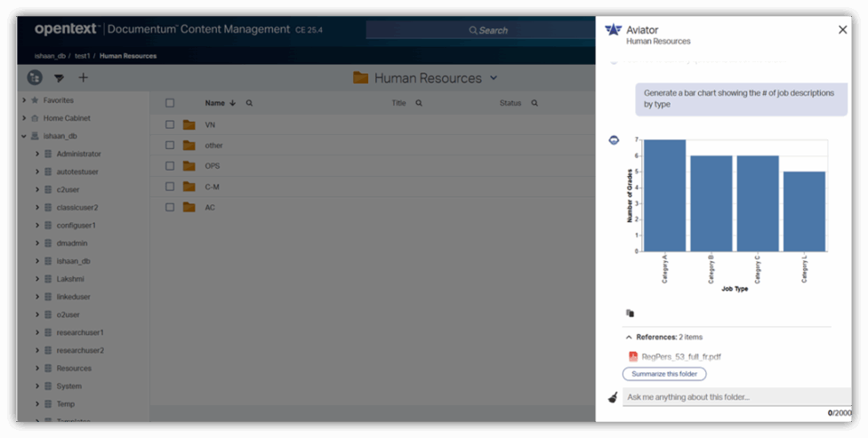Viewport: 868px width, 438px height.
Task: Expand the Resources tree node
Action: point(37,369)
